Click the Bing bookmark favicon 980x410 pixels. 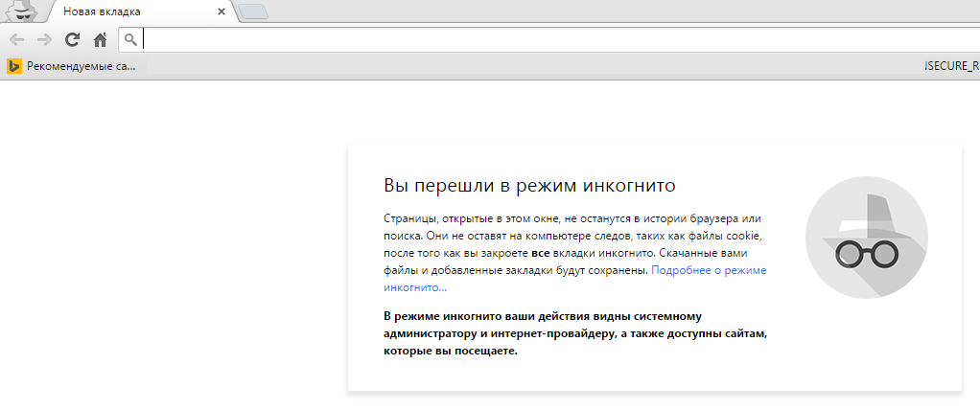[x=14, y=66]
